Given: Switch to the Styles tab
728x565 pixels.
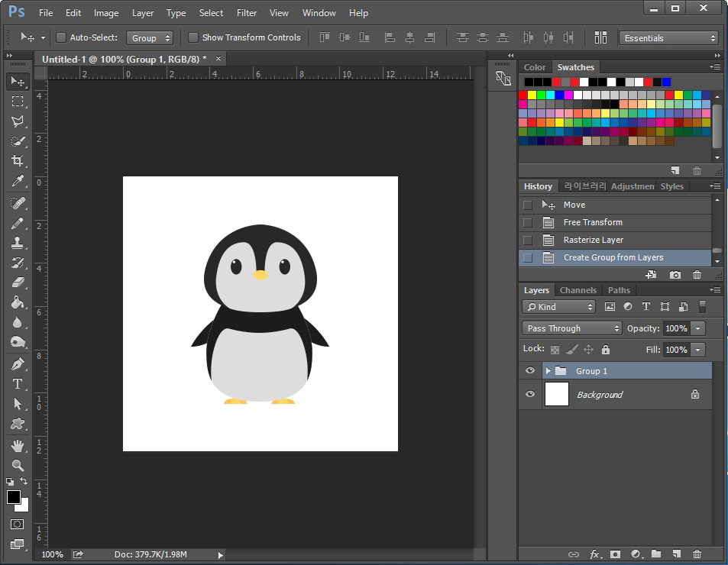Looking at the screenshot, I should tap(671, 186).
